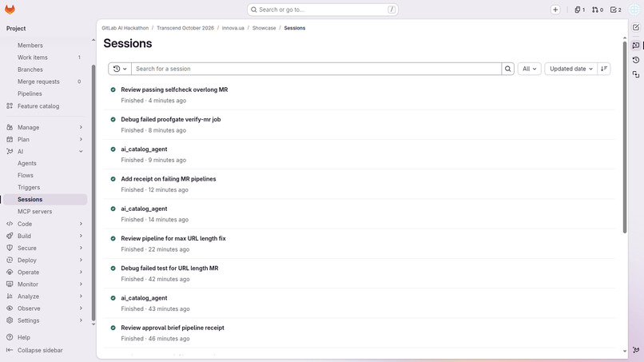
Task: Click the Analyze chart icon
Action: pyautogui.click(x=10, y=296)
